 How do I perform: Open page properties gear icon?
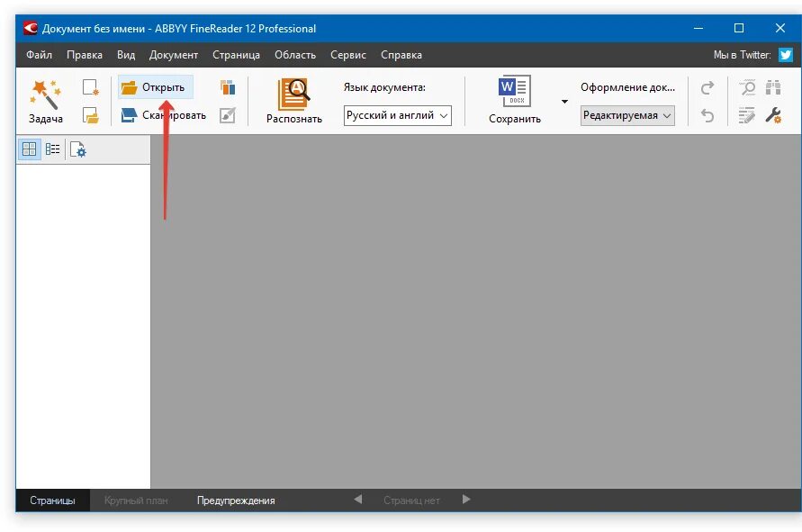click(77, 149)
